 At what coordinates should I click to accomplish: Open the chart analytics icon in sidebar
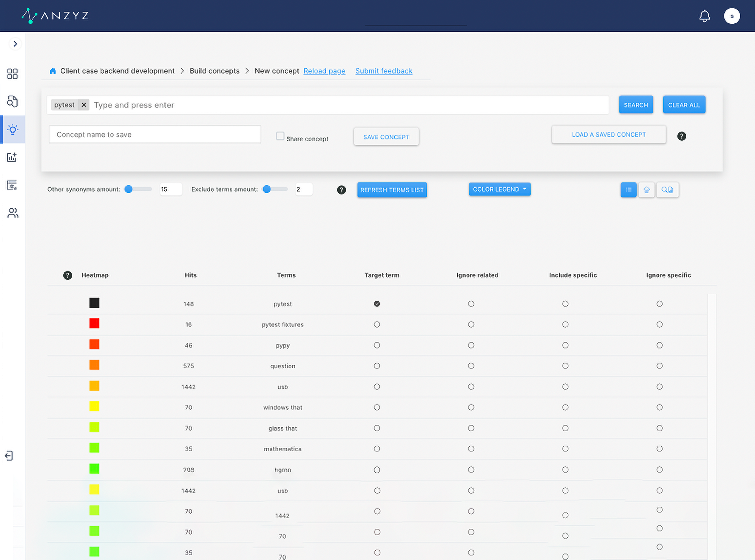(x=13, y=157)
